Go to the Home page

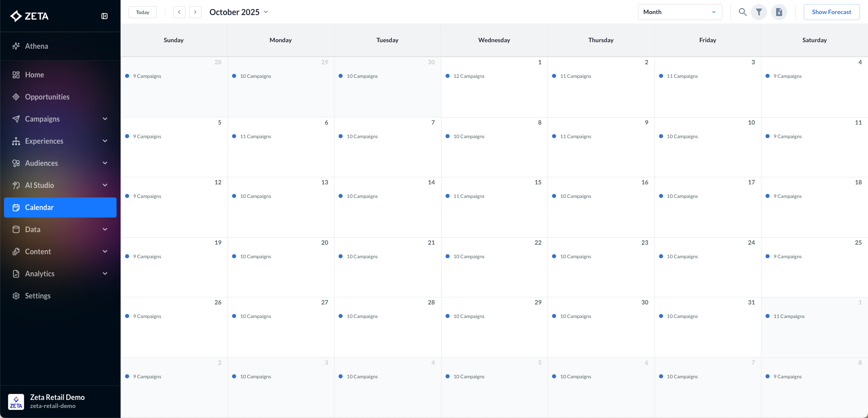(x=34, y=75)
